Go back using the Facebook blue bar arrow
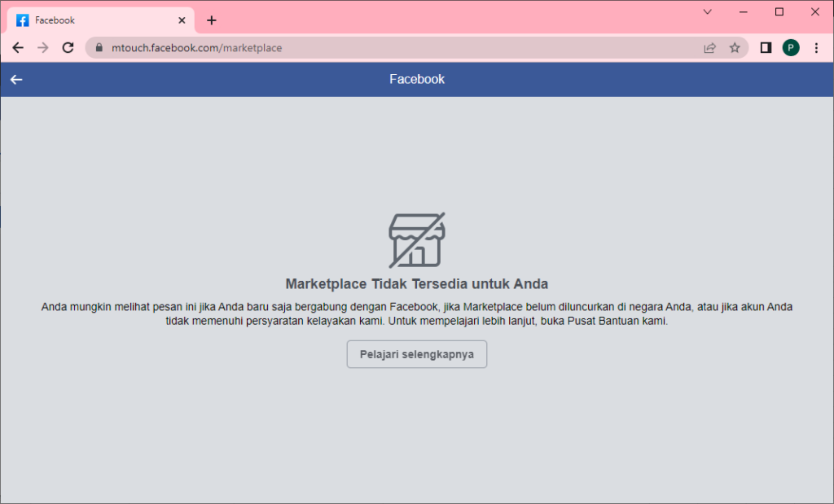 pyautogui.click(x=15, y=79)
